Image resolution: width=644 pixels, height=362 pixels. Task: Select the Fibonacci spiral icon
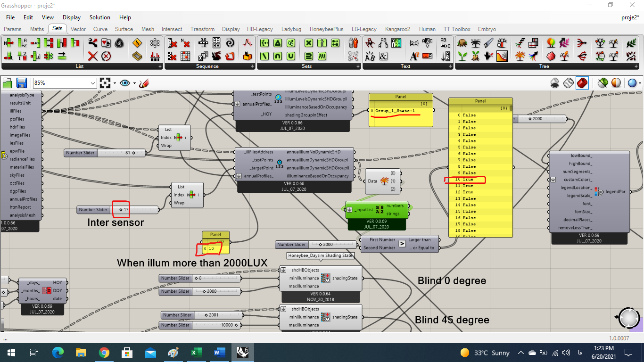click(230, 43)
